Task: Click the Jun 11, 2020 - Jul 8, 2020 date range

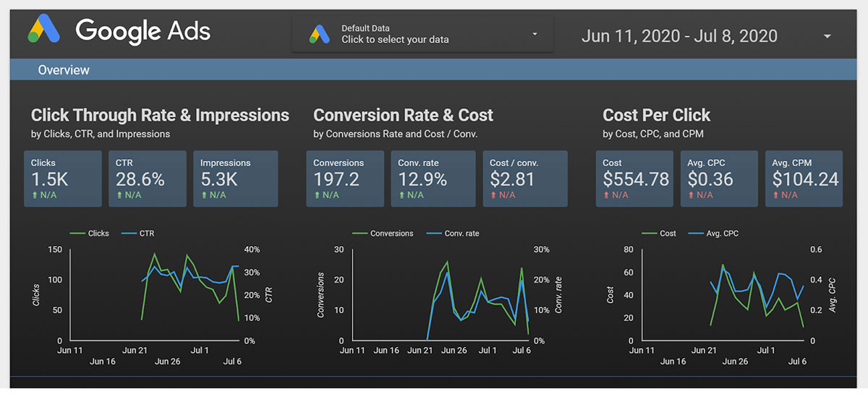Action: (x=679, y=36)
